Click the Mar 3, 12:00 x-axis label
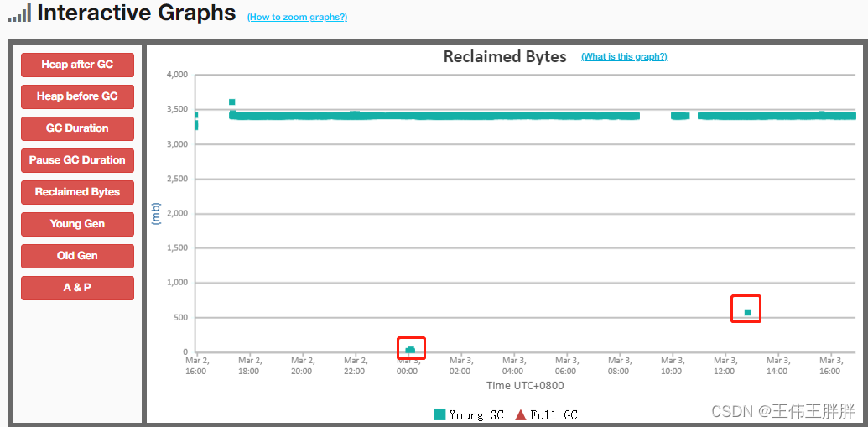 tap(724, 366)
